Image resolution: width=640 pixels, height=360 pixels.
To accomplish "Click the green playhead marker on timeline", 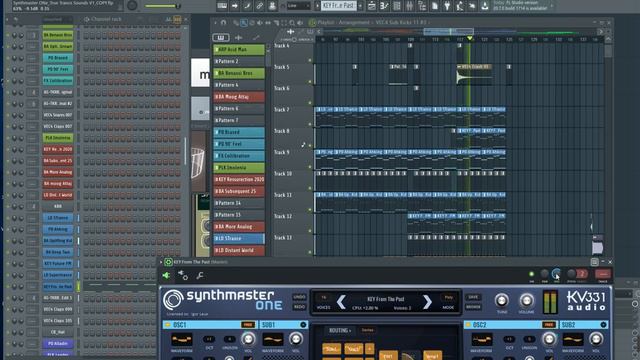I will coord(469,38).
